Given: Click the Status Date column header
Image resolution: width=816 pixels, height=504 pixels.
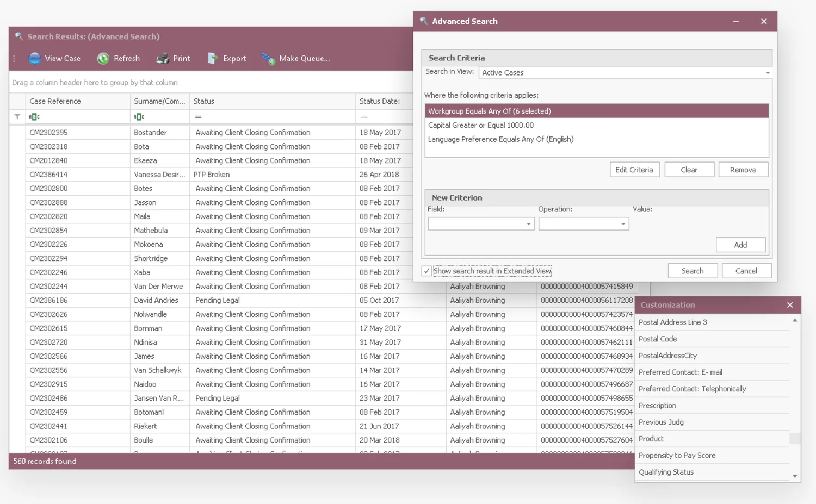Looking at the screenshot, I should [384, 101].
